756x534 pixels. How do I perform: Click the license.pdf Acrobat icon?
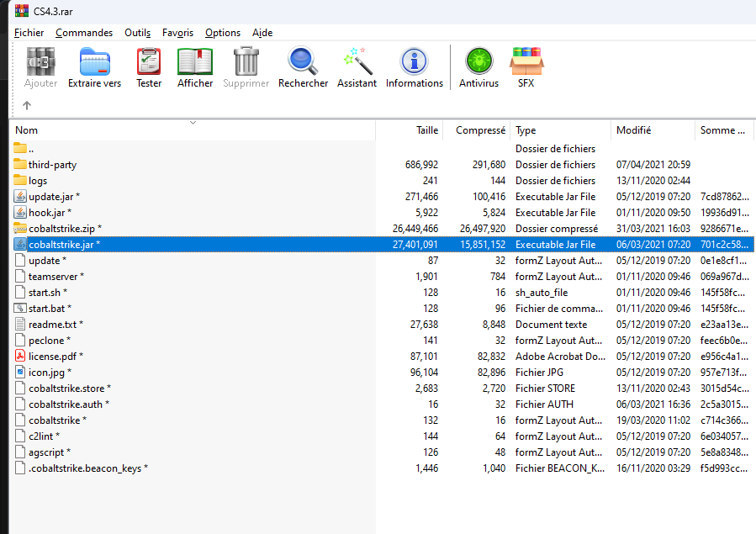point(20,357)
